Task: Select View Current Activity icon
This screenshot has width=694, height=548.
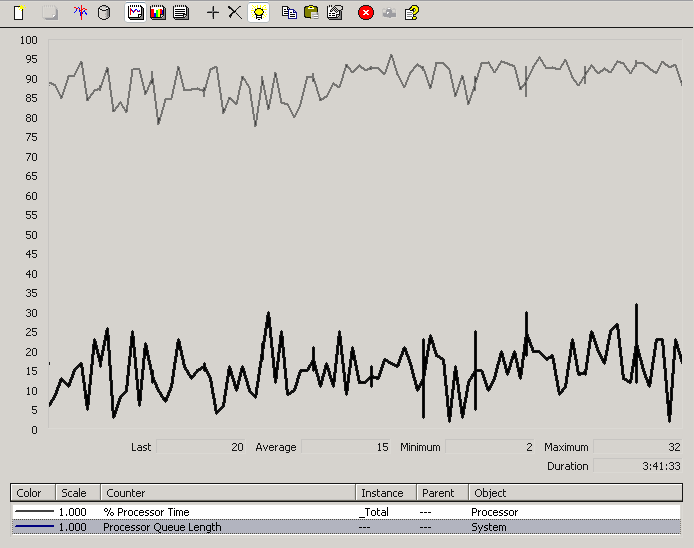Action: 81,12
